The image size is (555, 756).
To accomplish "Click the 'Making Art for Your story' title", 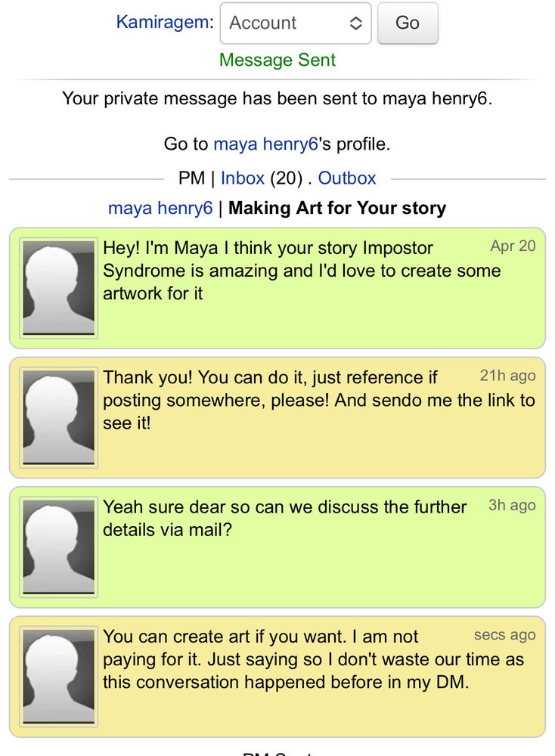I will (337, 208).
